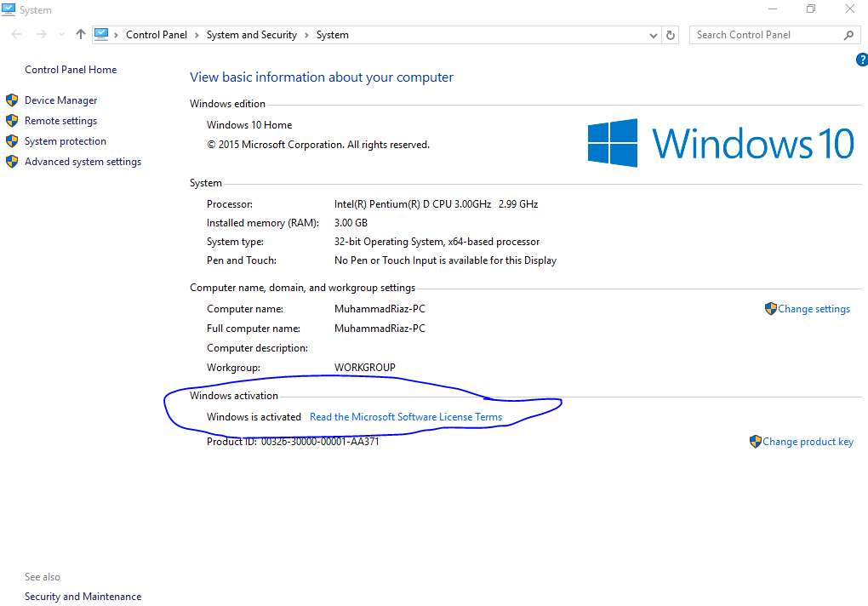Expand chevron after System and Security
Image resolution: width=868 pixels, height=606 pixels.
pos(306,35)
